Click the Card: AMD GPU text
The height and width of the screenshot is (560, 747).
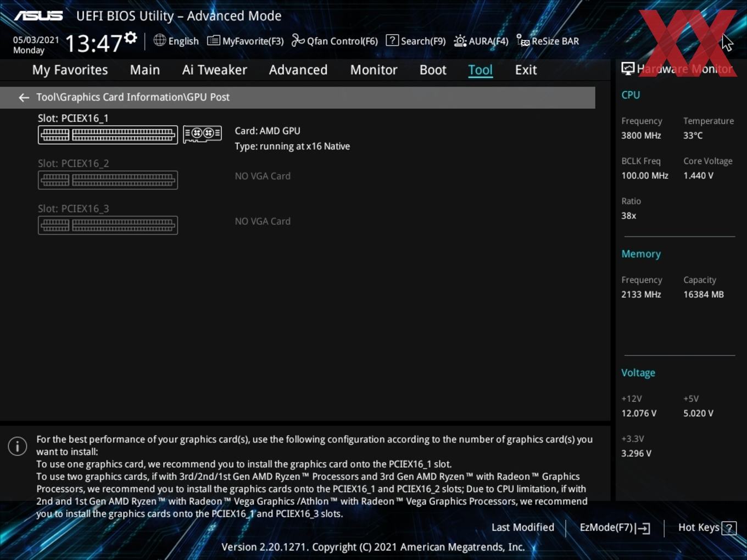tap(267, 131)
